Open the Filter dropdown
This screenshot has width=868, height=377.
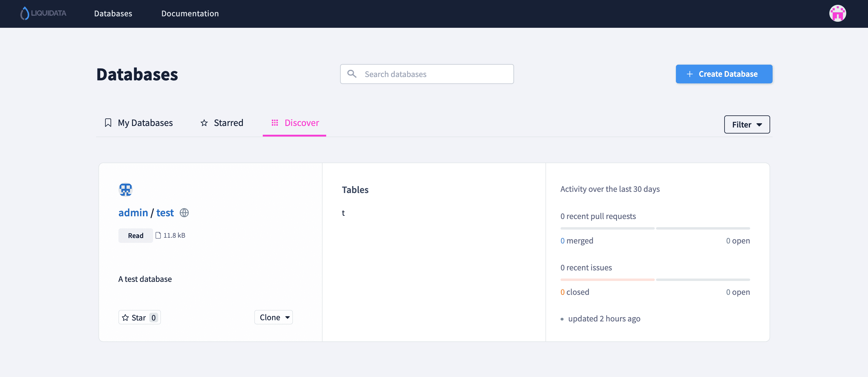pyautogui.click(x=747, y=125)
